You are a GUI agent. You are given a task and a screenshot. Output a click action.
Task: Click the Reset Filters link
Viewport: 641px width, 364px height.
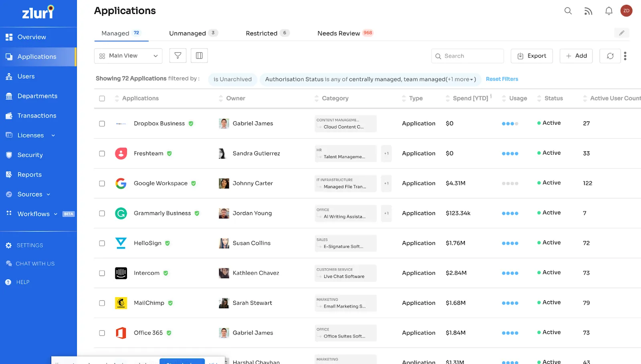click(502, 79)
